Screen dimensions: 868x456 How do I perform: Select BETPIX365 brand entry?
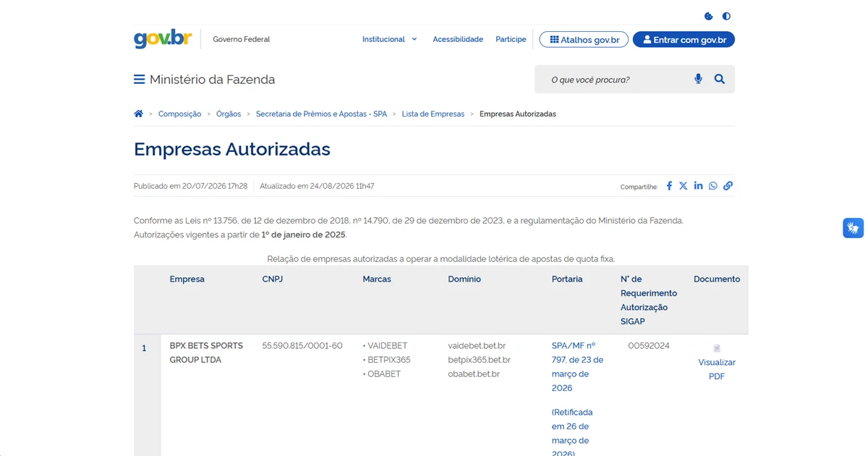point(387,360)
